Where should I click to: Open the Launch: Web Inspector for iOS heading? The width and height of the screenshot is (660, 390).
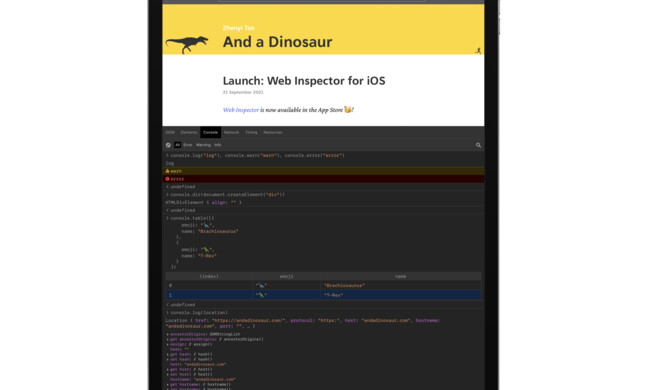click(x=304, y=80)
